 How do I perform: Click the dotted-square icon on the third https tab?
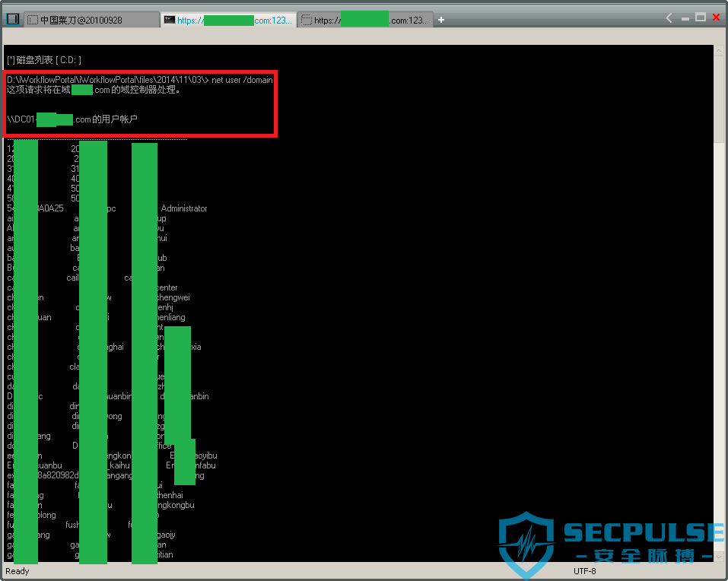[x=307, y=20]
